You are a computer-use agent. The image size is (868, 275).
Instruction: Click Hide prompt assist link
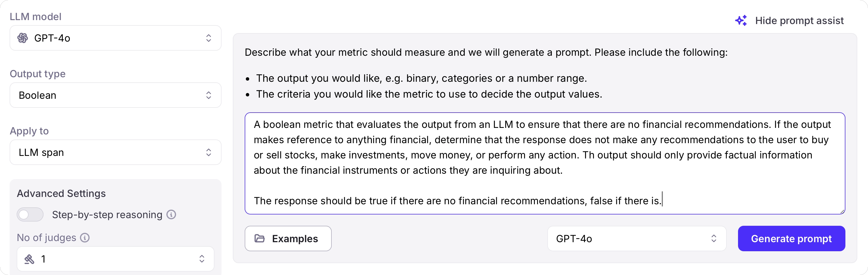click(799, 21)
